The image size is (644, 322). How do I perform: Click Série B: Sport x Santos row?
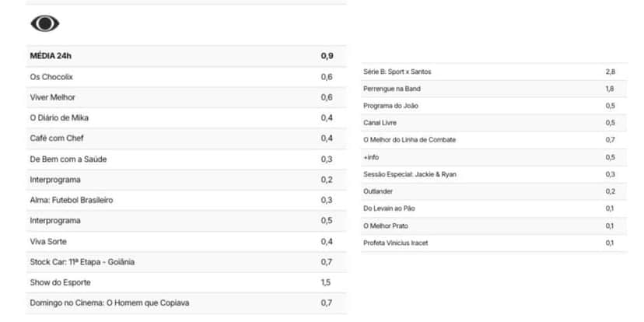pos(494,72)
